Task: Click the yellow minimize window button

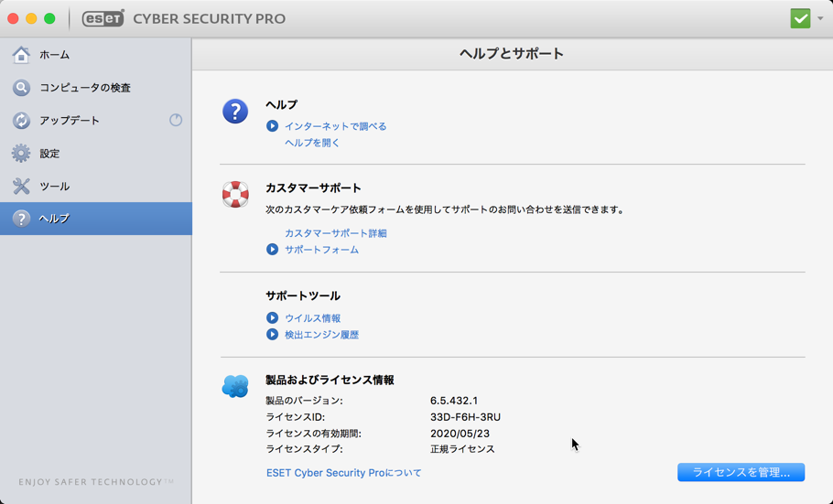Action: [x=31, y=18]
